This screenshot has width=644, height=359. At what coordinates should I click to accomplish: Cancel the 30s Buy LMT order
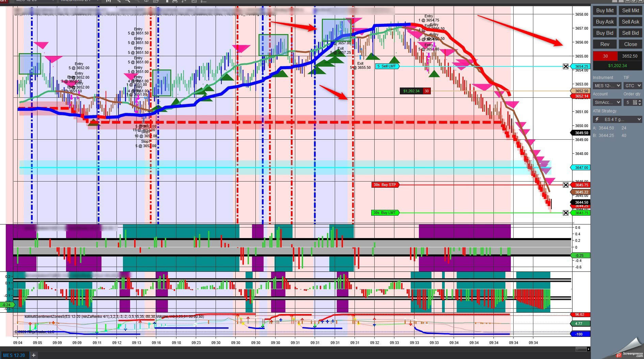566,213
